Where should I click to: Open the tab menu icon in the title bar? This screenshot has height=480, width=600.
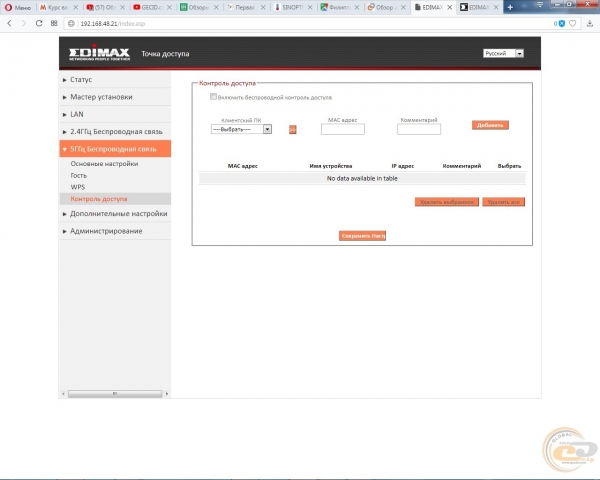tap(540, 5)
